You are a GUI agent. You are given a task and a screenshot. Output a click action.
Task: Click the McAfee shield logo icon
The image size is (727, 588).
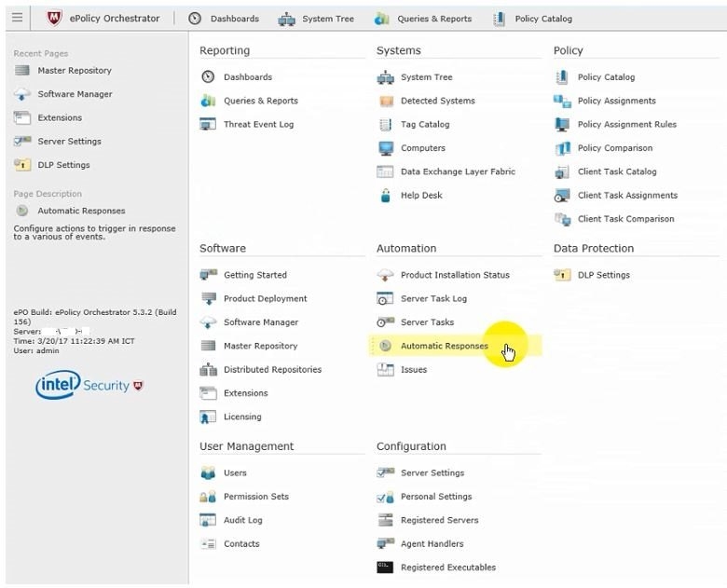point(55,18)
